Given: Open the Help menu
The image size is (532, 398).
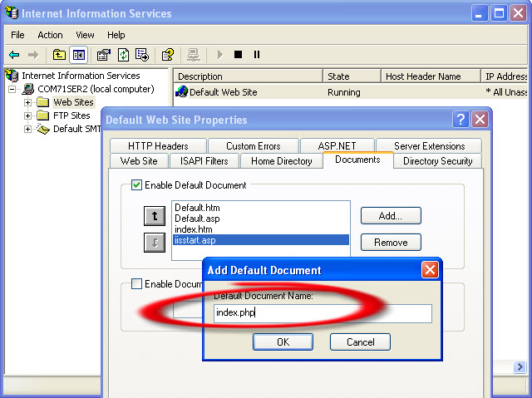Looking at the screenshot, I should click(x=116, y=35).
